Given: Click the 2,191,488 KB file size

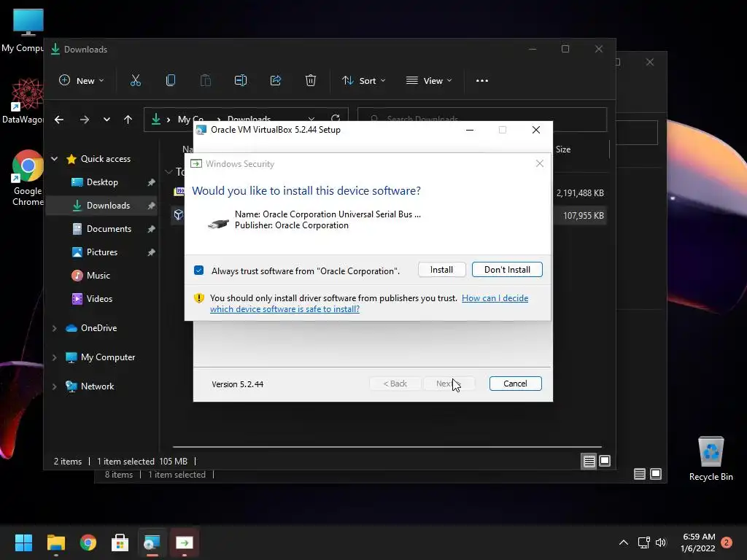Looking at the screenshot, I should click(580, 192).
